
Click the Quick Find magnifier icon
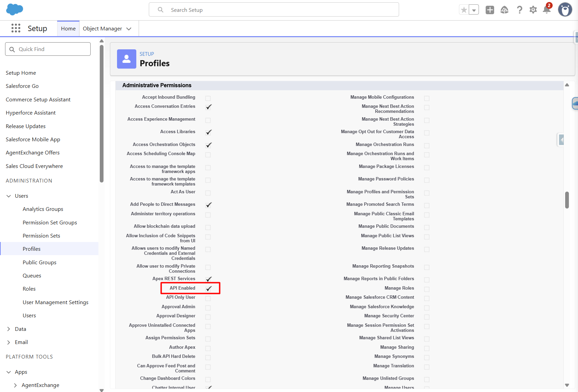tap(12, 49)
